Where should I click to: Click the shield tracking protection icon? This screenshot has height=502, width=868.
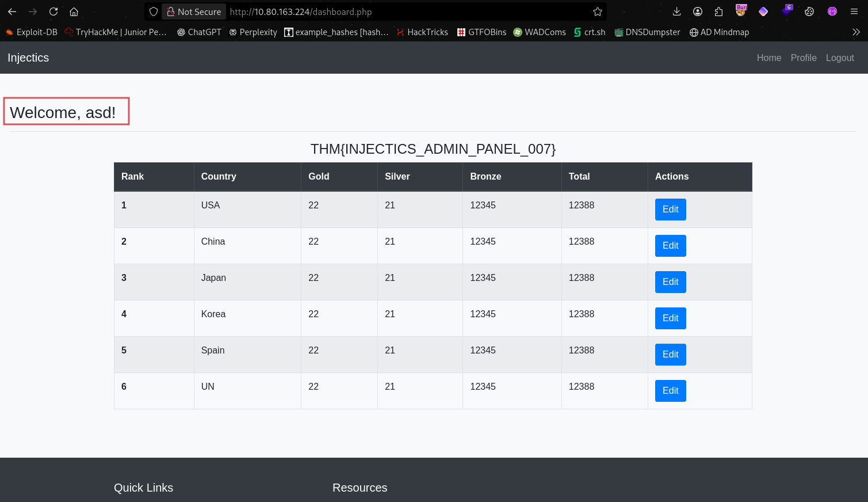[154, 12]
